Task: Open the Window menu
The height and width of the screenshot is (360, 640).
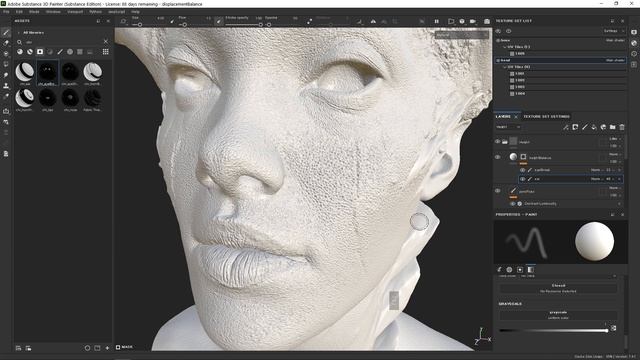Action: 53,12
